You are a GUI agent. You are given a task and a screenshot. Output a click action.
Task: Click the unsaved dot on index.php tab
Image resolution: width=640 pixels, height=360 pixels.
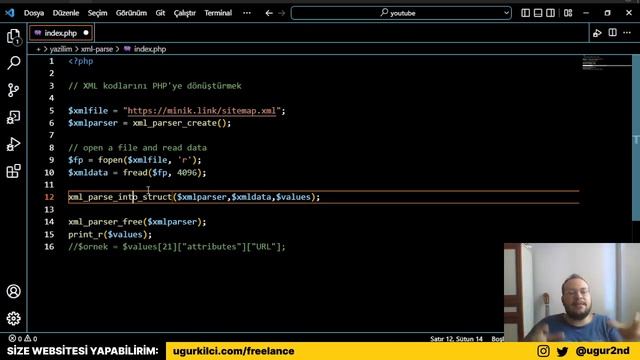pyautogui.click(x=86, y=33)
